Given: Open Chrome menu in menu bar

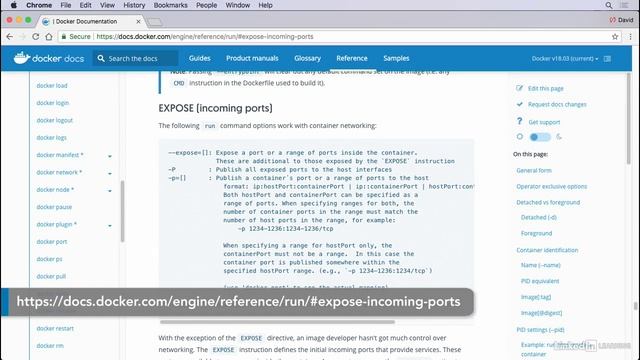Looking at the screenshot, I should click(x=39, y=5).
